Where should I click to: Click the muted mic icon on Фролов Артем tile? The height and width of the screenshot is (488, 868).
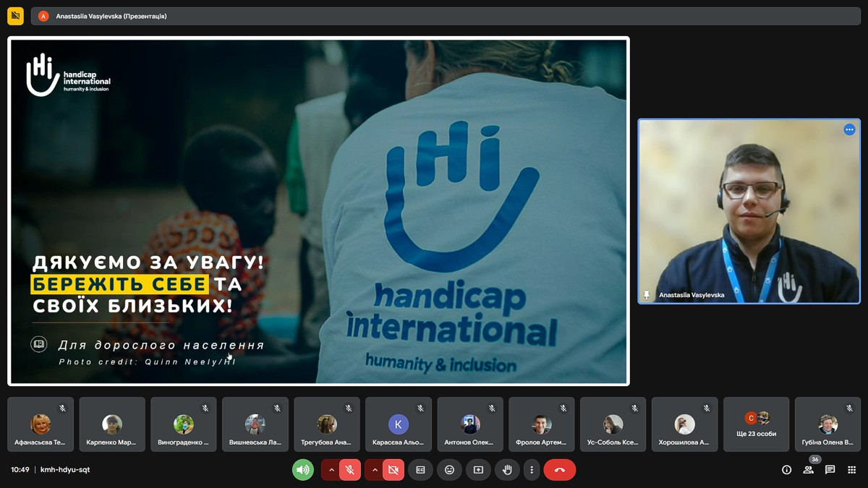pyautogui.click(x=563, y=408)
